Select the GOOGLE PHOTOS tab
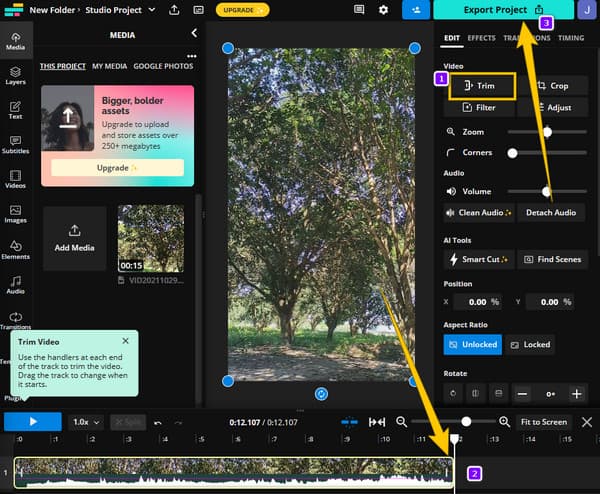Viewport: 600px width, 494px height. coord(163,66)
